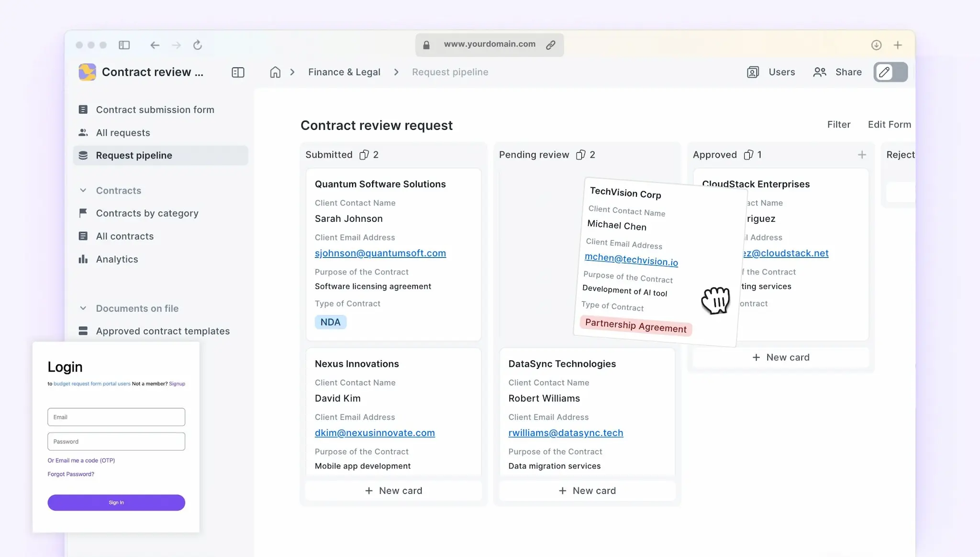This screenshot has height=557, width=980.
Task: Collapse the Documents on file section
Action: coord(83,308)
